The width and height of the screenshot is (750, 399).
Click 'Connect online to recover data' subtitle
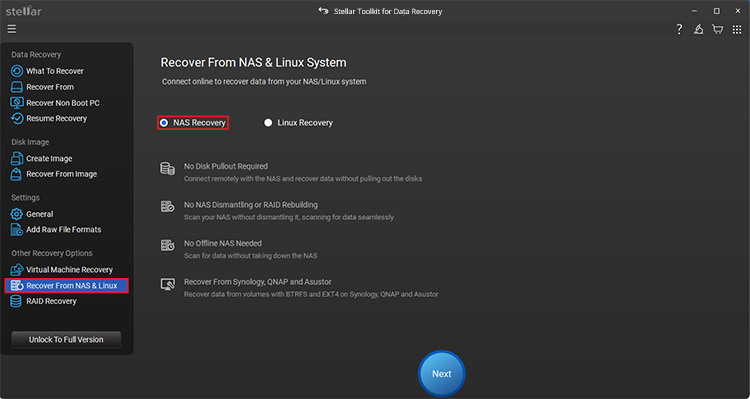[264, 82]
